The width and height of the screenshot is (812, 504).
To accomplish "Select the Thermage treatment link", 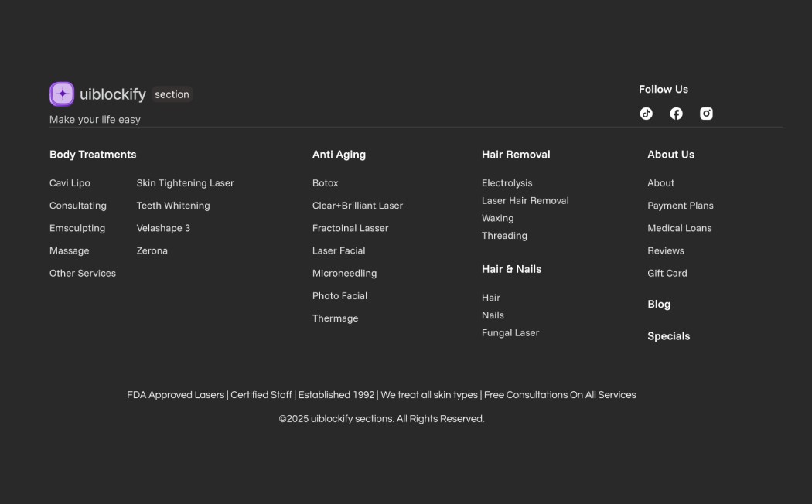I will (x=335, y=318).
